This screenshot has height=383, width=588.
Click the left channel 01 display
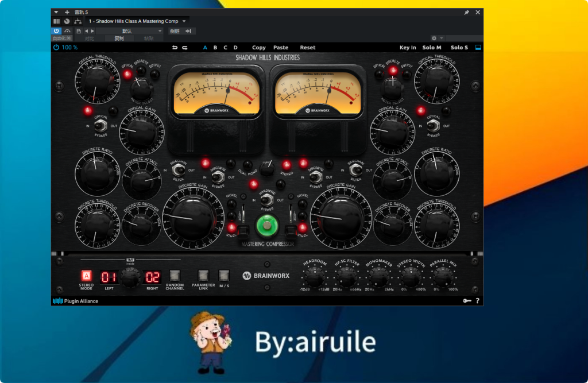[x=109, y=277]
